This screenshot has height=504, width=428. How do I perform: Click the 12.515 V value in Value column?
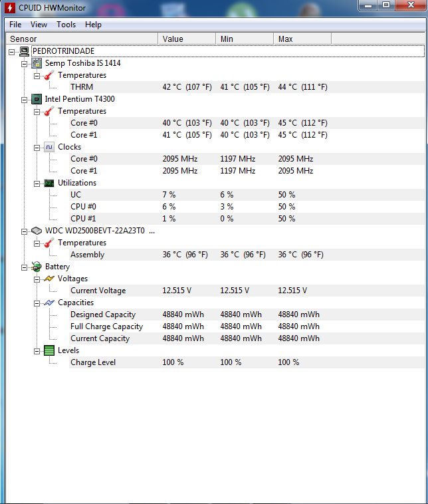click(x=177, y=291)
